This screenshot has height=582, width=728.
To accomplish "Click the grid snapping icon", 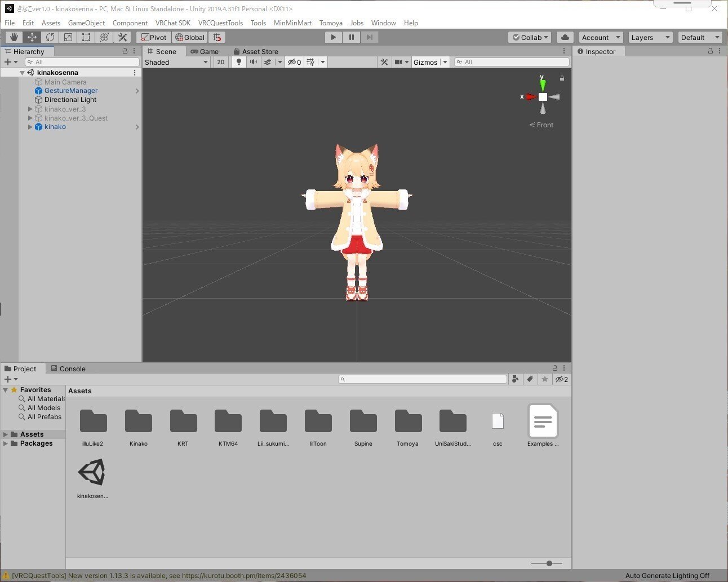I will tap(217, 37).
